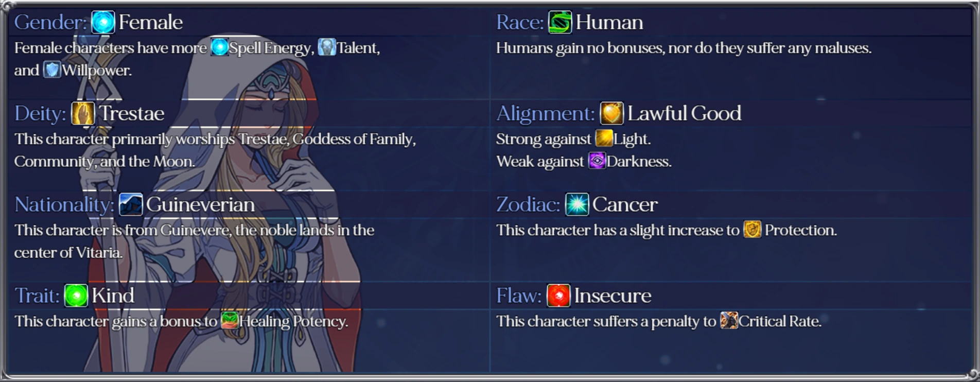Click the Healing Potency icon

tap(230, 321)
